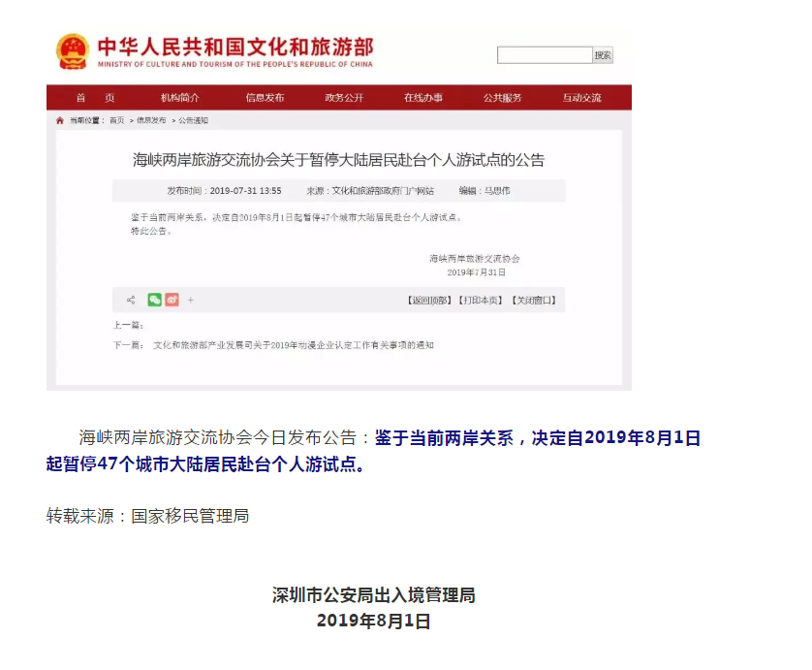Open 在线办事 in the navigation bar
Screen dimensions: 812x670
[423, 98]
